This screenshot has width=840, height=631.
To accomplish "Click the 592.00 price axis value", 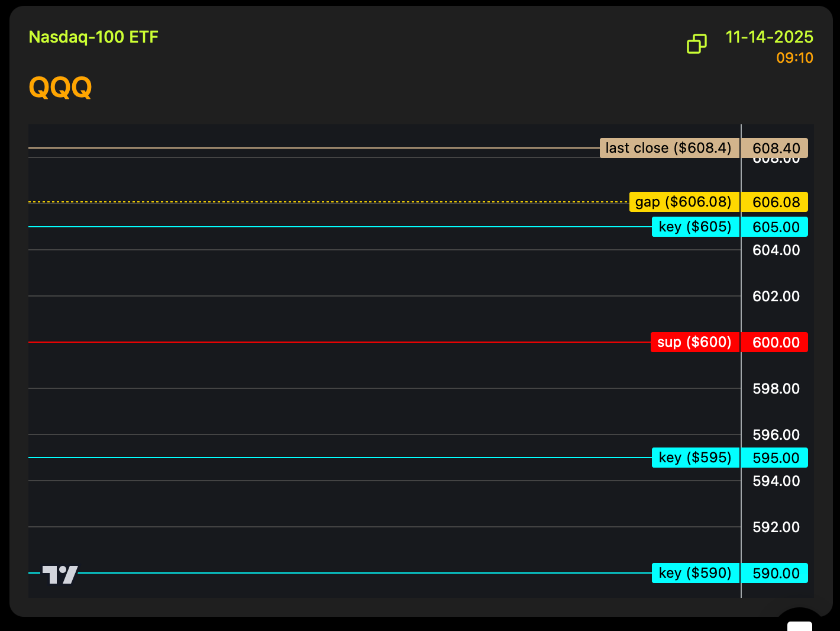I will tap(776, 527).
